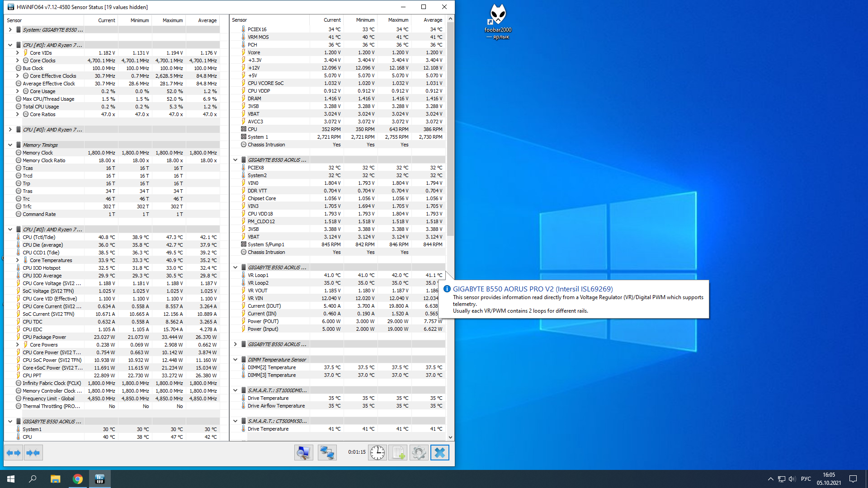
Task: Select the CPU Package Power row
Action: [44, 337]
